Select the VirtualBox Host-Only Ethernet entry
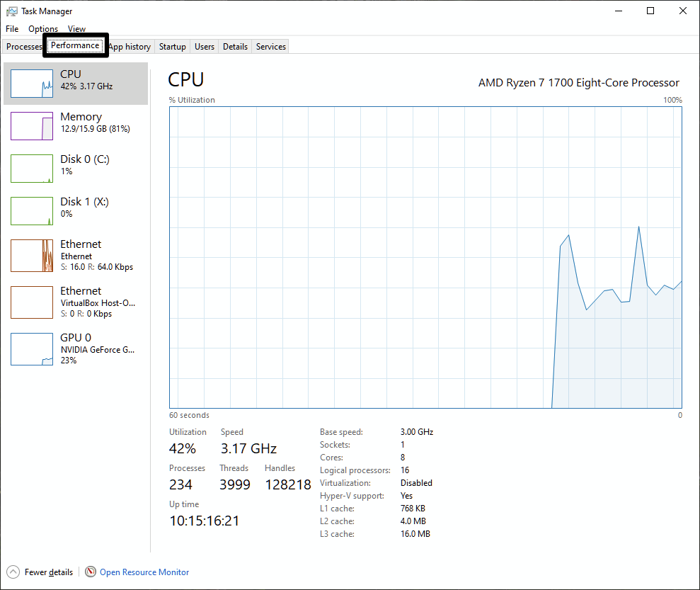Image resolution: width=700 pixels, height=590 pixels. click(76, 302)
